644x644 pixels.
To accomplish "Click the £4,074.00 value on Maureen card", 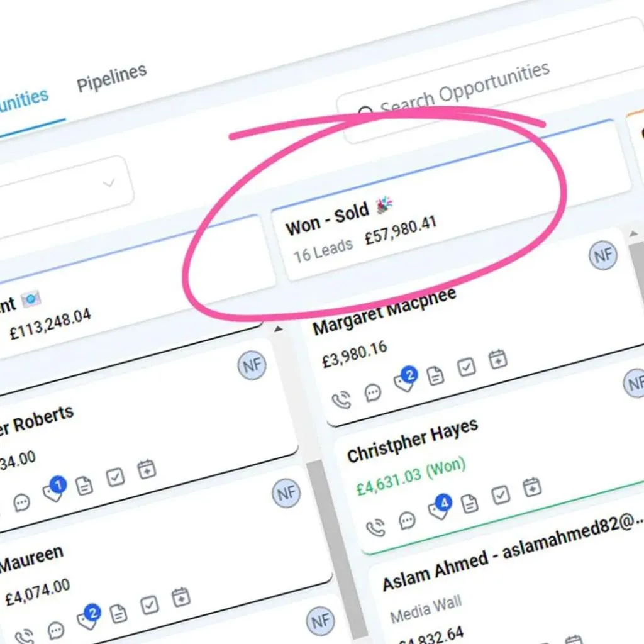I will [37, 592].
